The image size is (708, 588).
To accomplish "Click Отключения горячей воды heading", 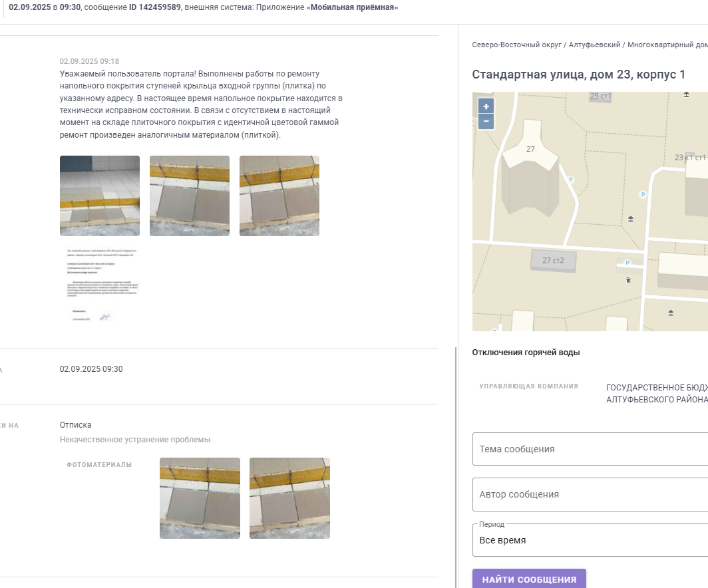I will (x=526, y=353).
